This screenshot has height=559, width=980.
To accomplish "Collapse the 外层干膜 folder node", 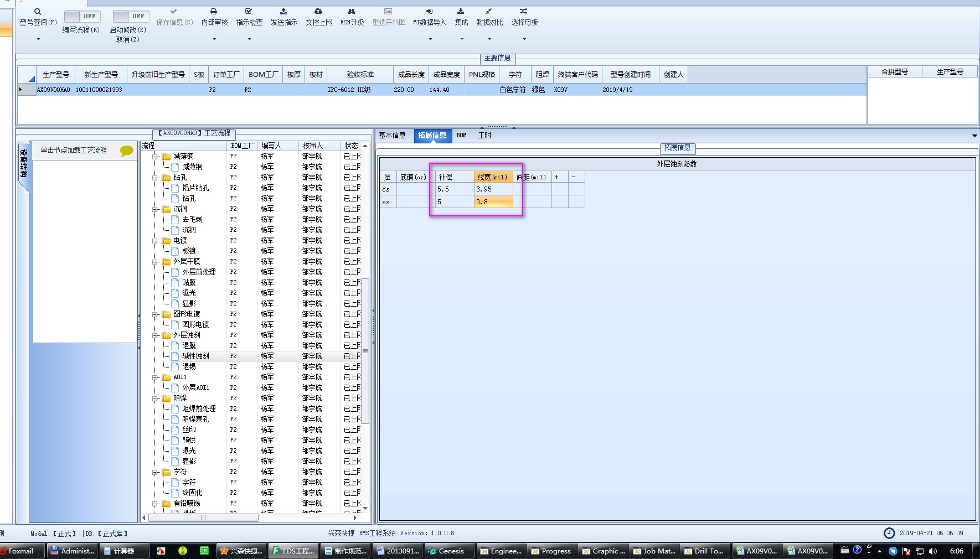I will point(155,262).
